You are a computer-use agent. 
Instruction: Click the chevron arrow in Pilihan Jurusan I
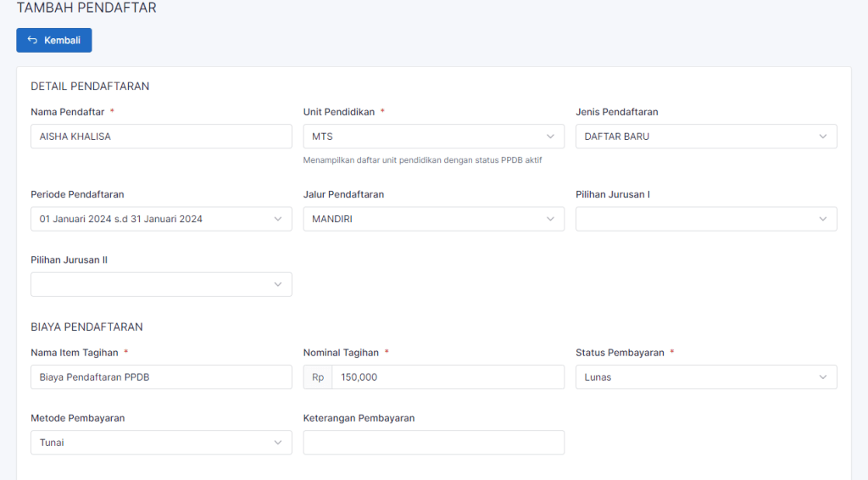click(822, 219)
